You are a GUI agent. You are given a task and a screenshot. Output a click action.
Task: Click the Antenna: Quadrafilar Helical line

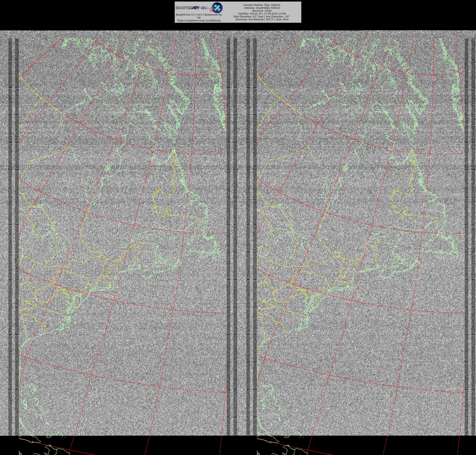click(x=262, y=8)
